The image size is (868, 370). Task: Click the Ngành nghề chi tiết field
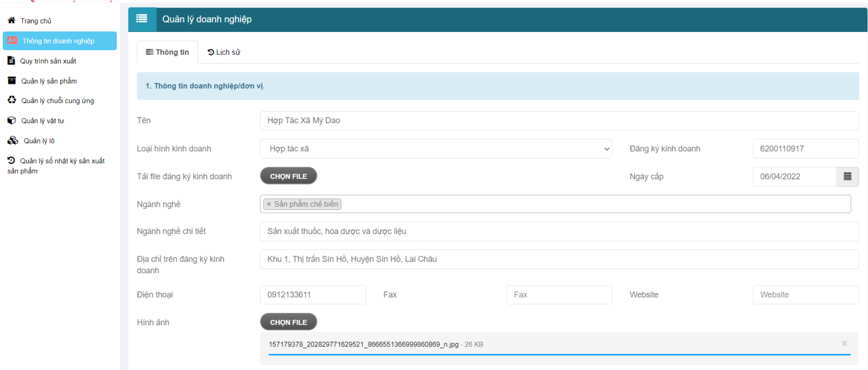559,231
